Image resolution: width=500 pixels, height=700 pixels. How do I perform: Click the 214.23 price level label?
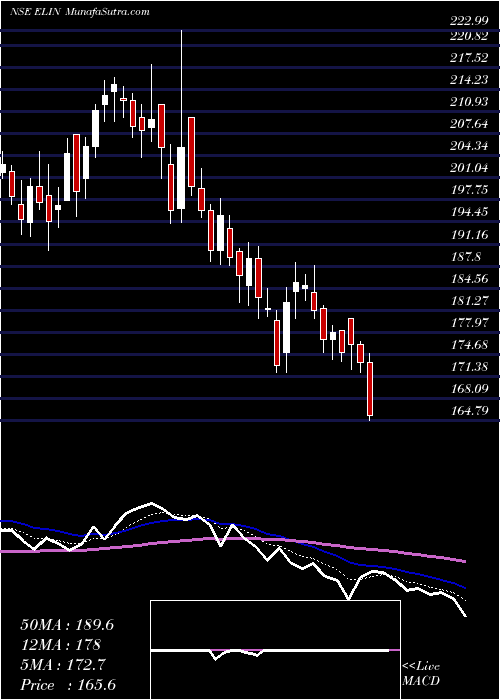click(469, 80)
